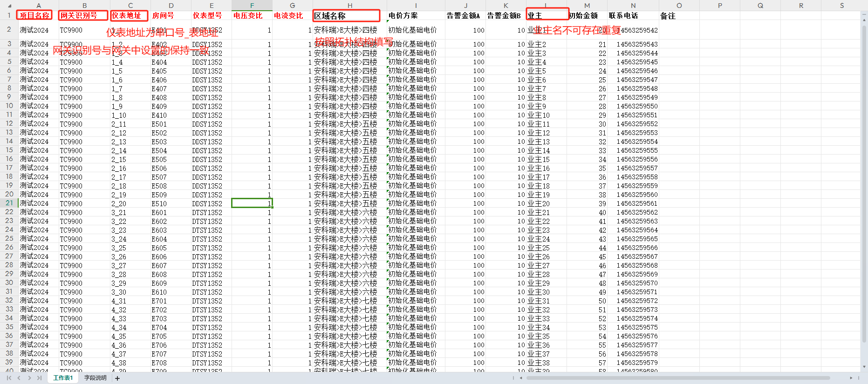This screenshot has width=868, height=384.
Task: Select column A header
Action: pyautogui.click(x=38, y=6)
